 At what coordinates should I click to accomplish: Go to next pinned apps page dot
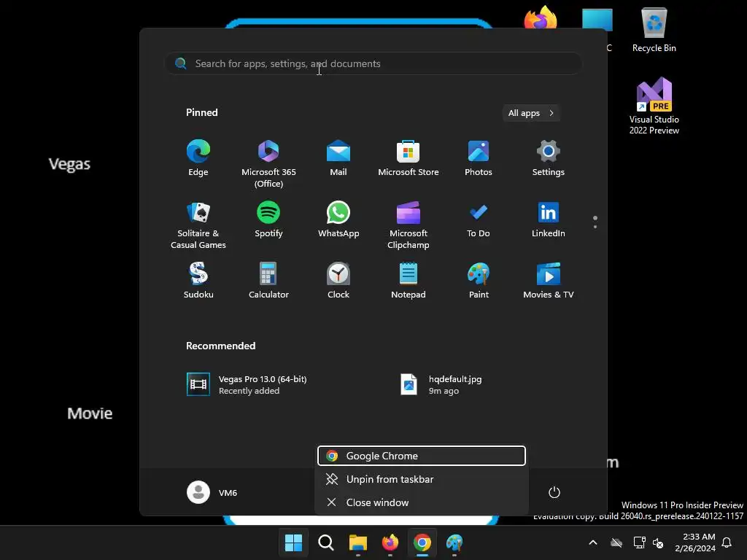(595, 227)
